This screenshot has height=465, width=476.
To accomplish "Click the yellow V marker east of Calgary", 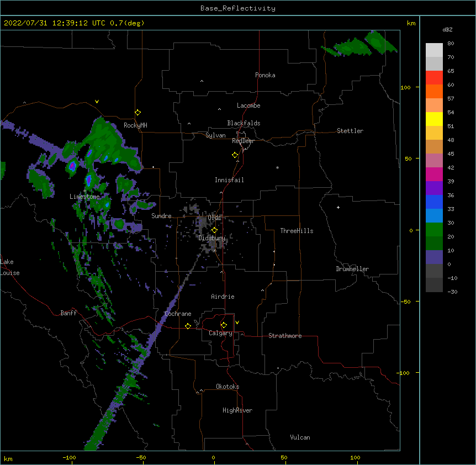I will coord(237,323).
